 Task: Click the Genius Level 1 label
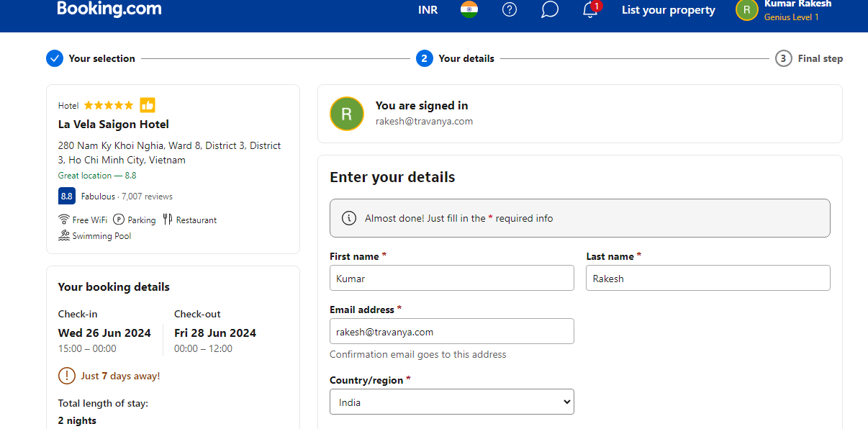(792, 17)
